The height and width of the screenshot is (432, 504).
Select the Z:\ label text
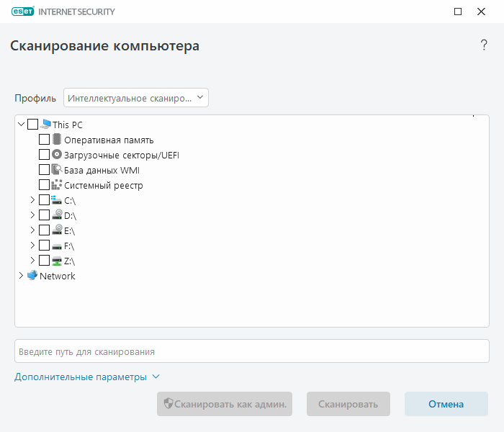click(x=69, y=261)
